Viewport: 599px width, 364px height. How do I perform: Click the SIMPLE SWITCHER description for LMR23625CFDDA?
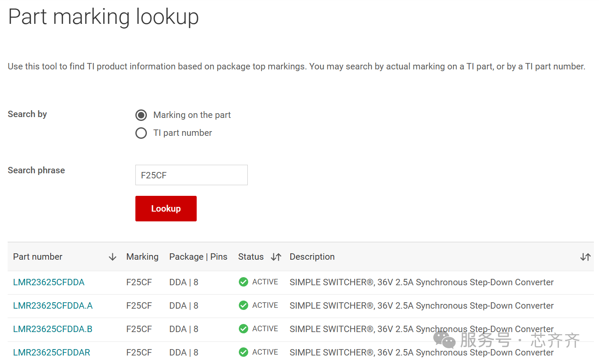[422, 282]
